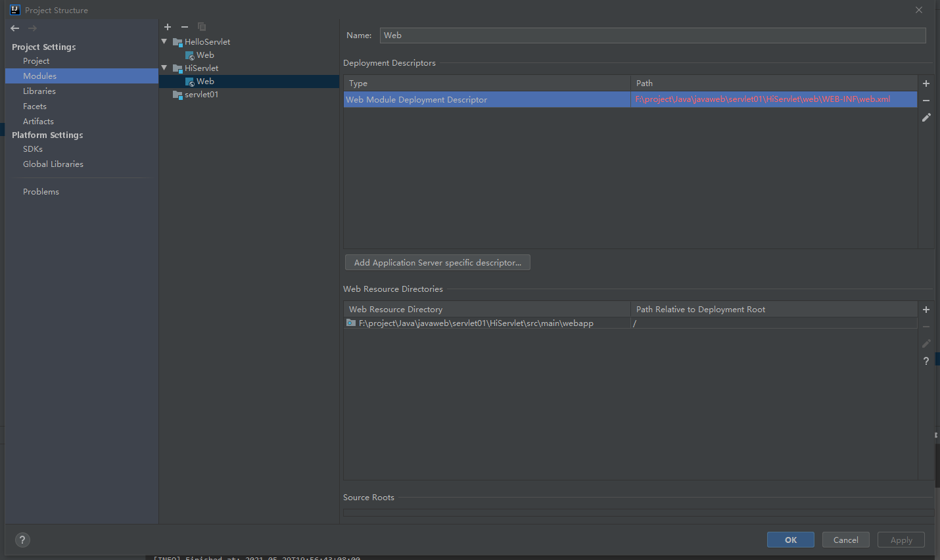940x560 pixels.
Task: Collapse the HelloServlet module node
Action: [x=164, y=41]
